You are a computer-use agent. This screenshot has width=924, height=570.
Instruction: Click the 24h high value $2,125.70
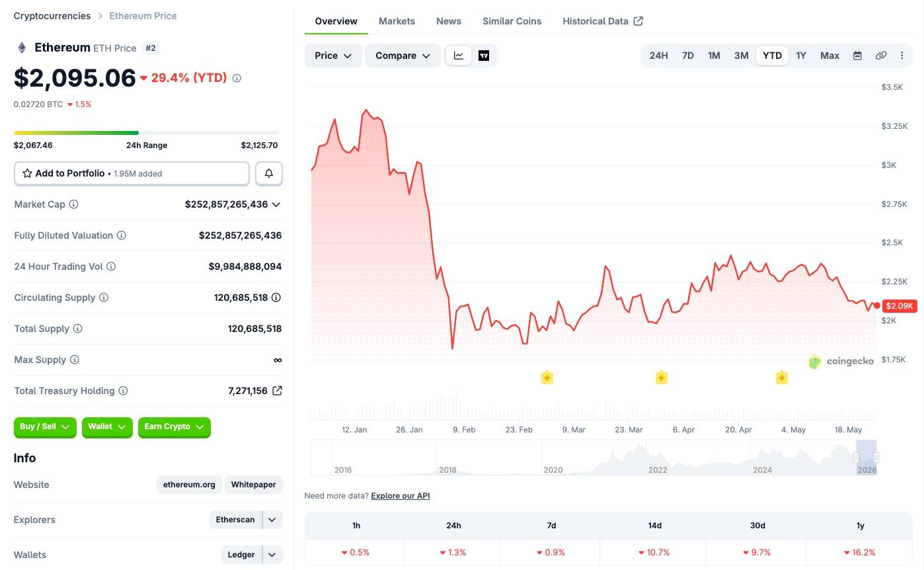(259, 145)
